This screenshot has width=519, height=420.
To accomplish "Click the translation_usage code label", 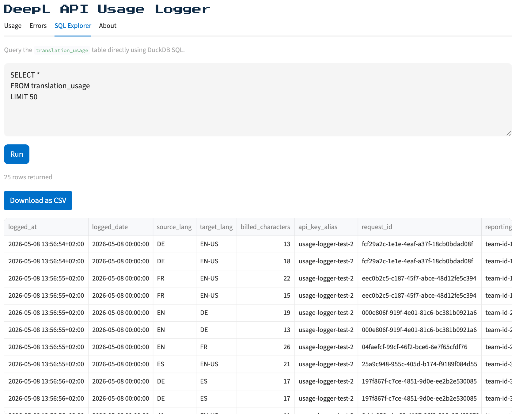I will coord(62,50).
